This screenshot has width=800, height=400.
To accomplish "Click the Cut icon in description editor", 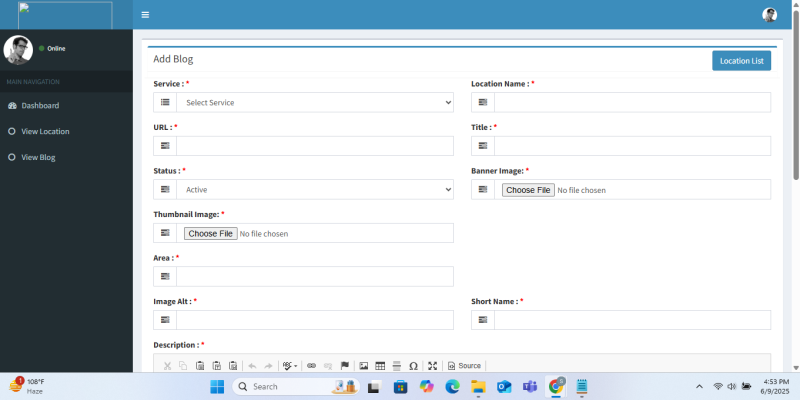I will coord(167,366).
